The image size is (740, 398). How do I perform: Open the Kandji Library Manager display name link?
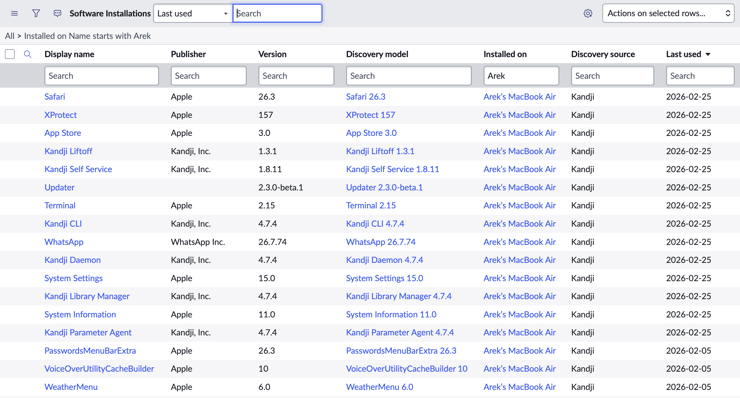[87, 296]
